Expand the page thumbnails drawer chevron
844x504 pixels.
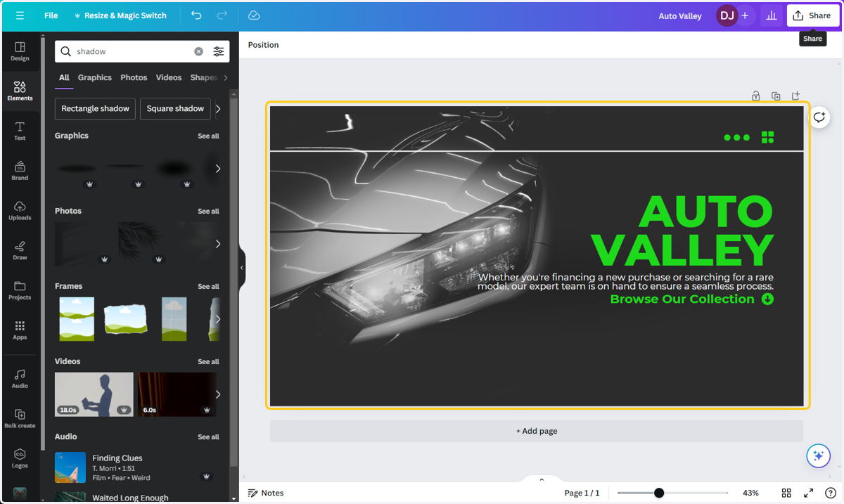pos(542,479)
